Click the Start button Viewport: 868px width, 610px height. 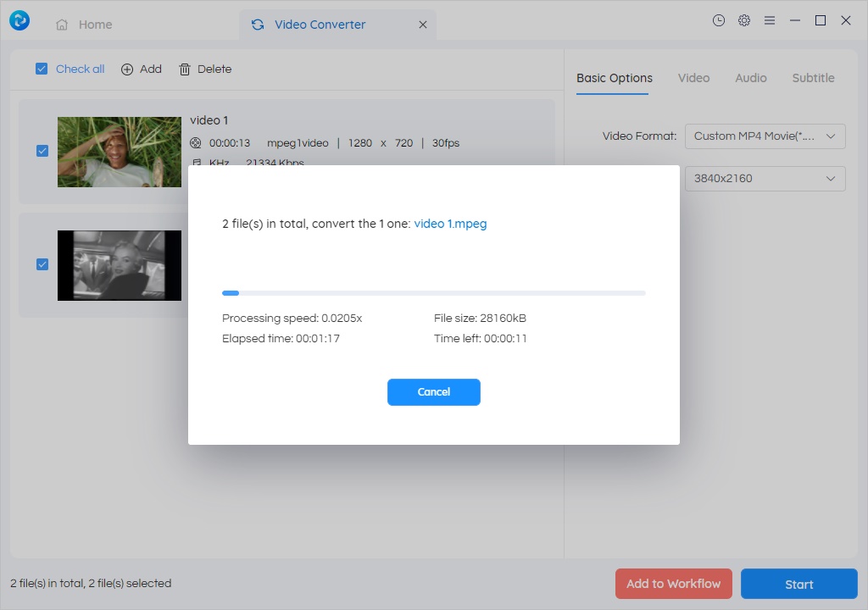[x=799, y=584]
